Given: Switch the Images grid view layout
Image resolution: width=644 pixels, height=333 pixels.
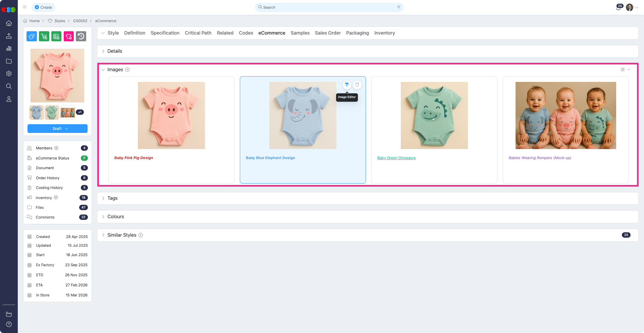Looking at the screenshot, I should 623,69.
